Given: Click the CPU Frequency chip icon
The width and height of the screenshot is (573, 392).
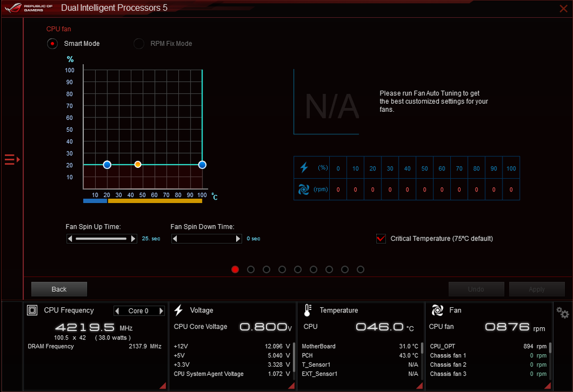Looking at the screenshot, I should (x=32, y=310).
